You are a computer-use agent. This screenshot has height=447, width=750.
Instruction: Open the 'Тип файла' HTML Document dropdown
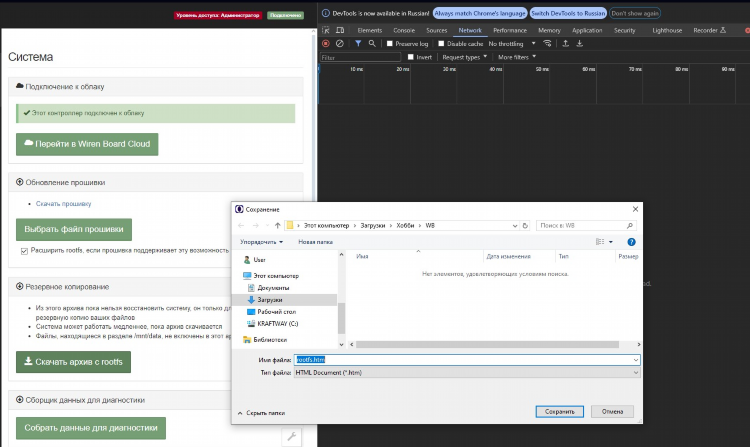click(467, 372)
